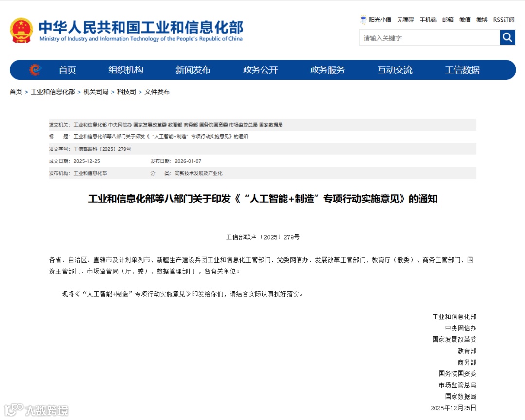This screenshot has height=420, width=525.
Task: Open the 政务公开 menu
Action: pos(260,70)
